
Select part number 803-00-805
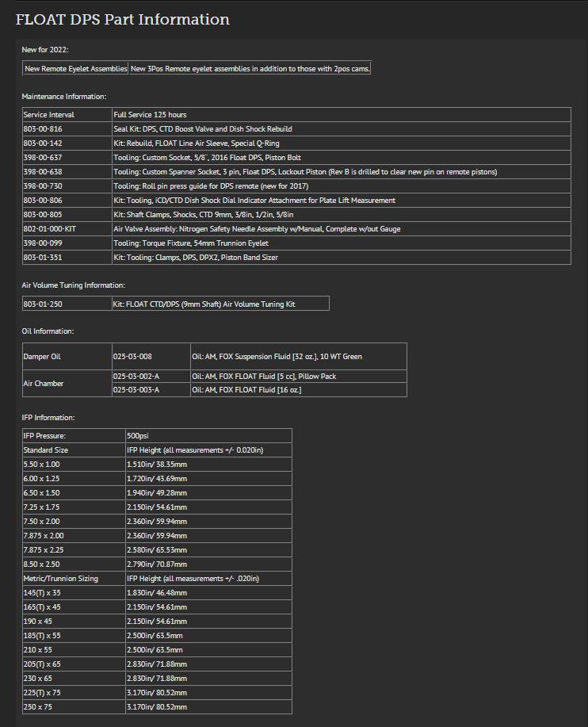pos(43,215)
